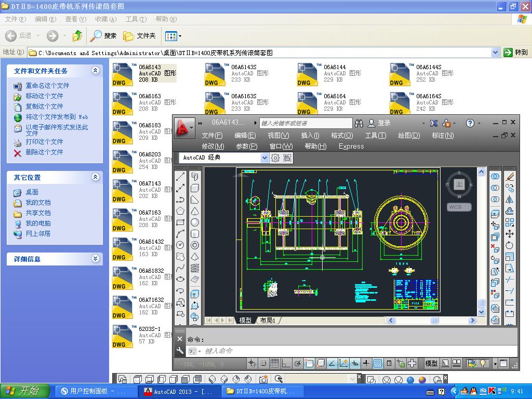Select the Polygon draw tool
The height and width of the screenshot is (399, 532).
tap(180, 211)
